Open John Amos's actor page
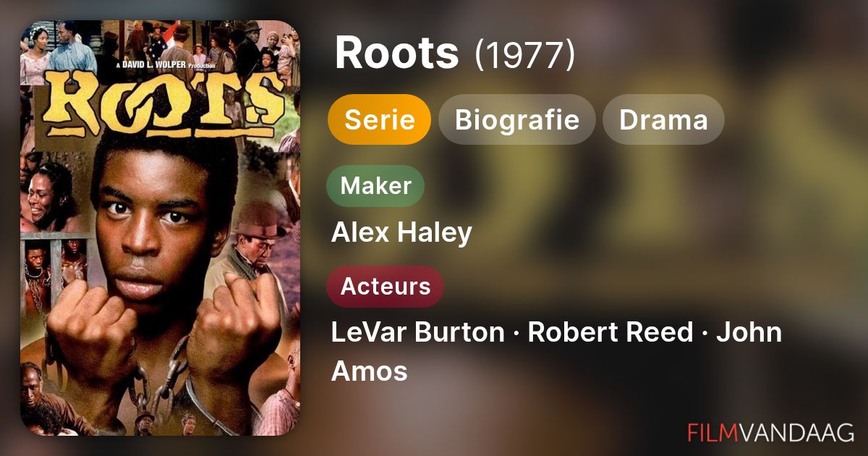The height and width of the screenshot is (456, 868). 556,352
